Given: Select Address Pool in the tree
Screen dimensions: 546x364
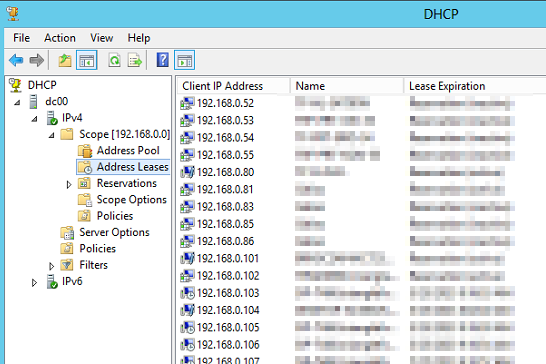Looking at the screenshot, I should [128, 150].
